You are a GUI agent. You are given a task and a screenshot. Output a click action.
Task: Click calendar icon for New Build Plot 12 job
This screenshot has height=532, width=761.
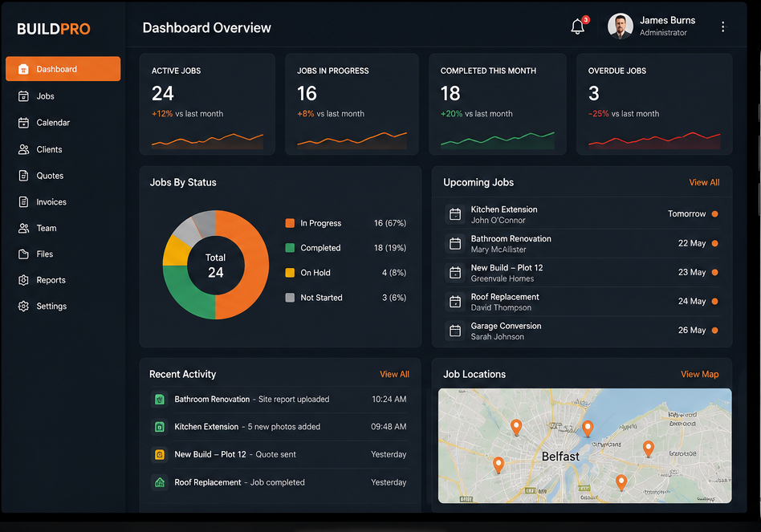(x=455, y=273)
